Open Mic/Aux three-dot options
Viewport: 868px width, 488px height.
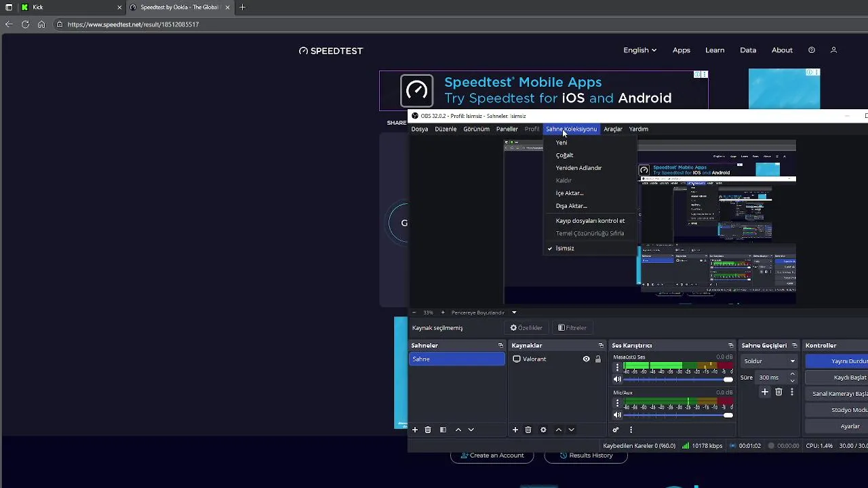coord(617,403)
